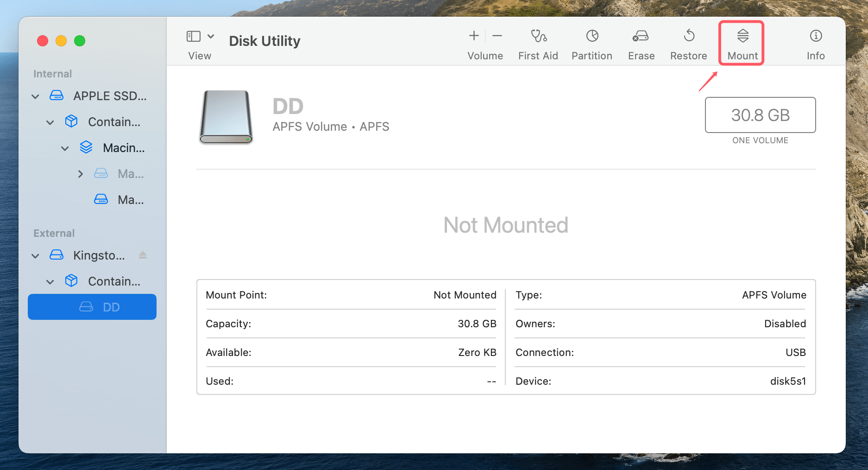Viewport: 868px width, 470px height.
Task: Expand the grayed Macintosh HD child item
Action: [80, 174]
